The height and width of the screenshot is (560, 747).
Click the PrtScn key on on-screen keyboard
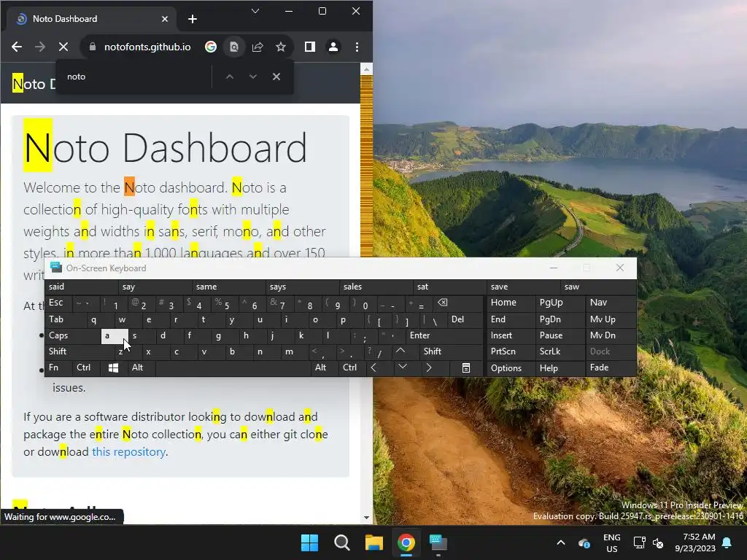[511, 351]
